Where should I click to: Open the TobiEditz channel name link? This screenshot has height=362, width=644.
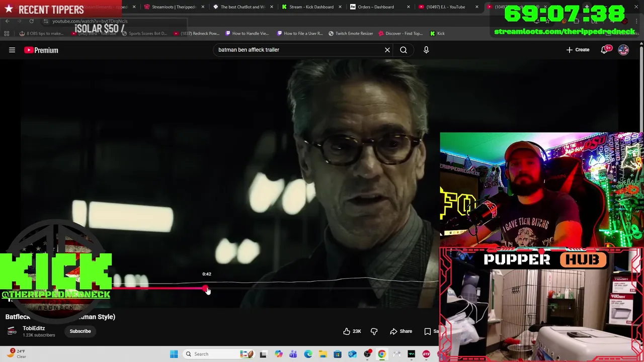[34, 328]
